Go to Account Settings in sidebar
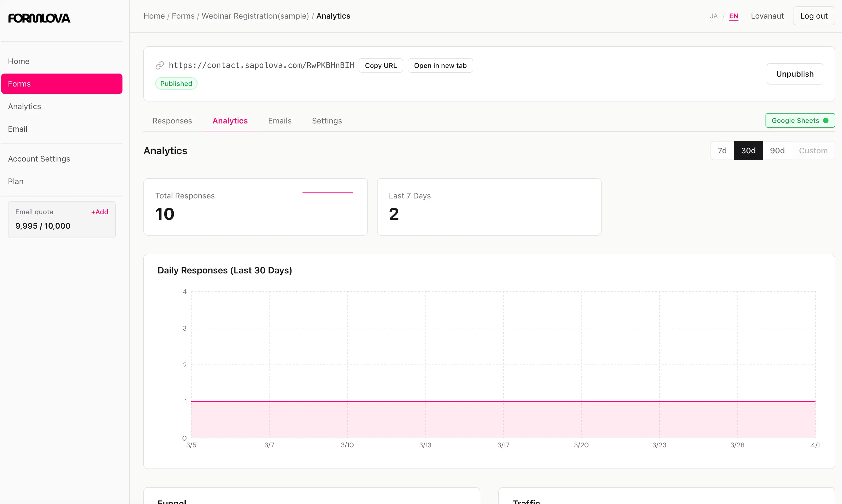This screenshot has height=504, width=842. [39, 159]
